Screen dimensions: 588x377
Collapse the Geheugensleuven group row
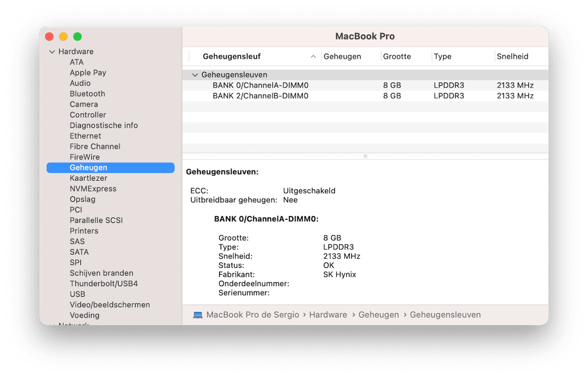[x=195, y=75]
